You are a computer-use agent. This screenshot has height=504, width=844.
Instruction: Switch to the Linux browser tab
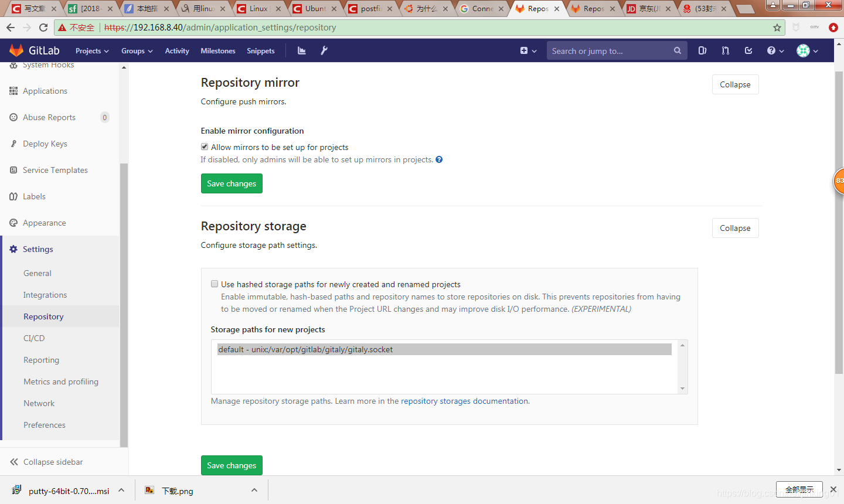coord(258,9)
